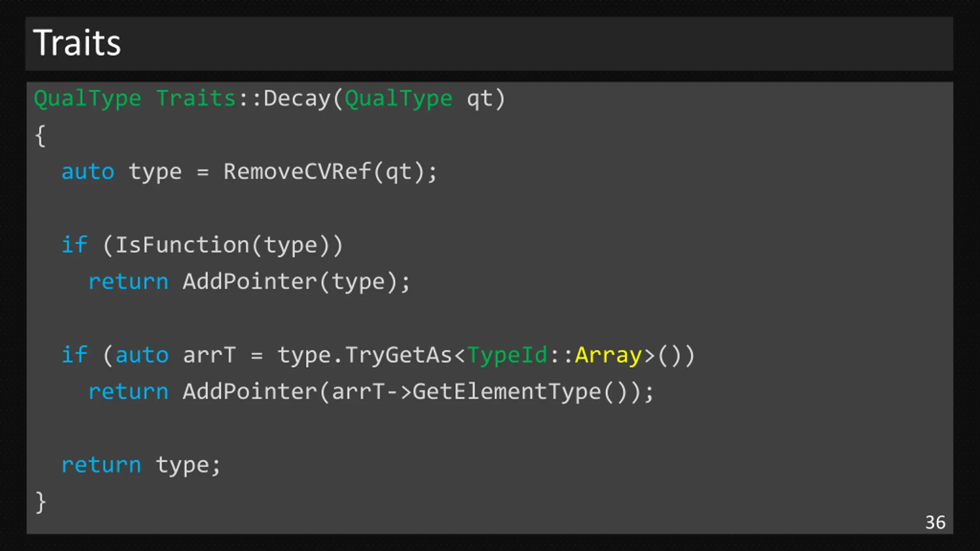Click the Traits class name in the signature
Viewport: 980px width, 551px height.
pyautogui.click(x=196, y=98)
